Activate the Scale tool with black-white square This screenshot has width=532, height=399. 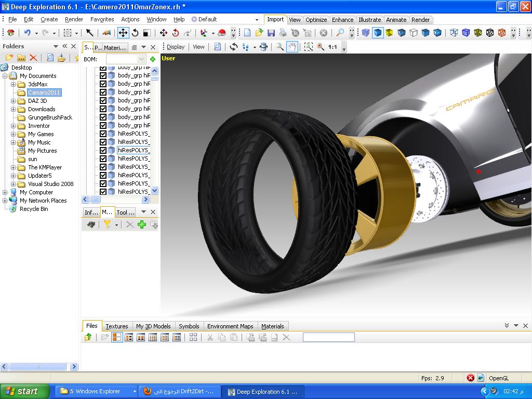147,33
